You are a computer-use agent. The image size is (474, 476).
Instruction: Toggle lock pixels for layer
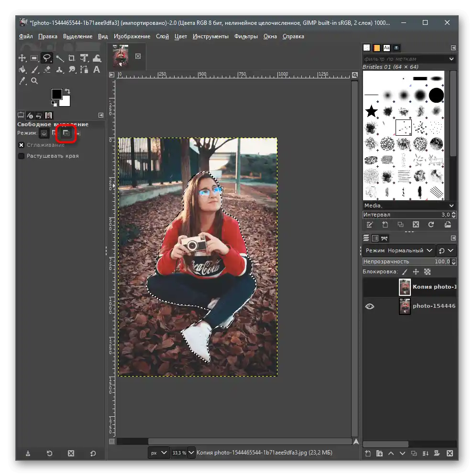[x=405, y=272]
